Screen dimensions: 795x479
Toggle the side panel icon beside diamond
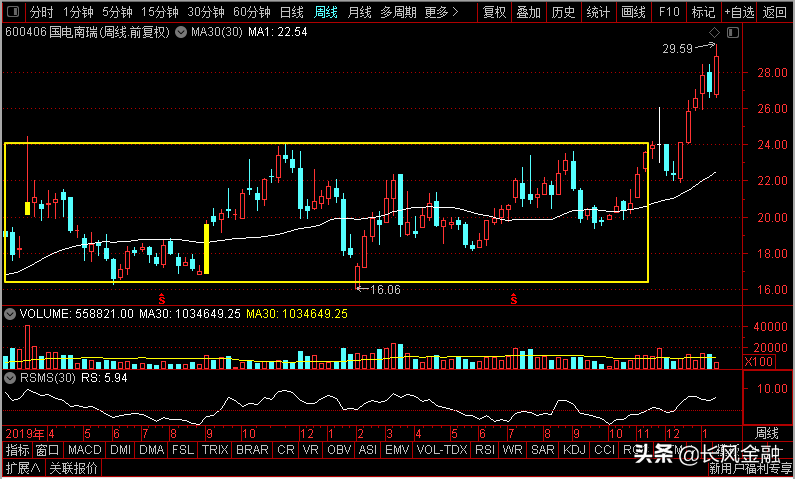[733, 33]
